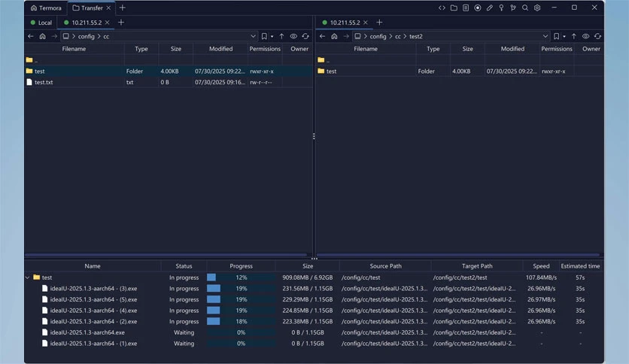Viewport: 629px width, 364px height.
Task: Close the 10.211.55.2 tab in left pane
Action: click(107, 23)
